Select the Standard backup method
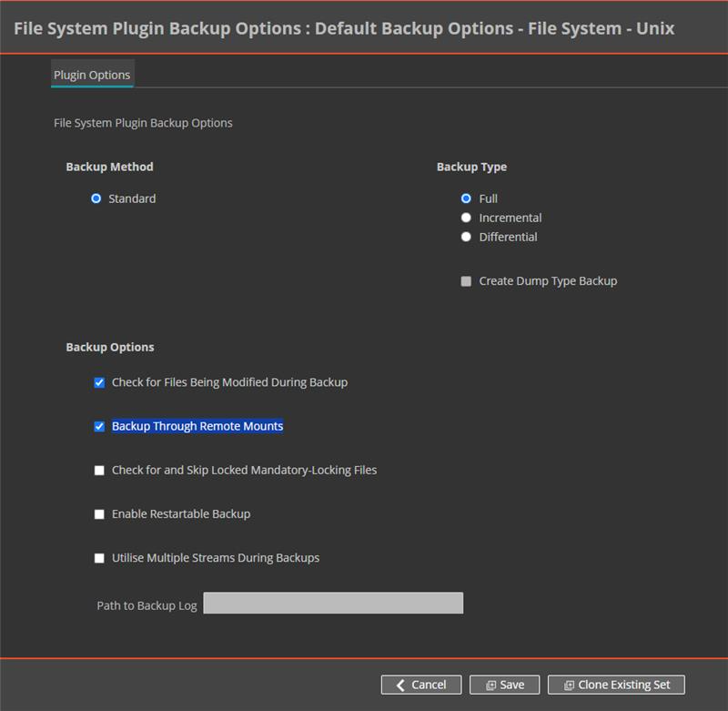The image size is (728, 711). [x=96, y=198]
